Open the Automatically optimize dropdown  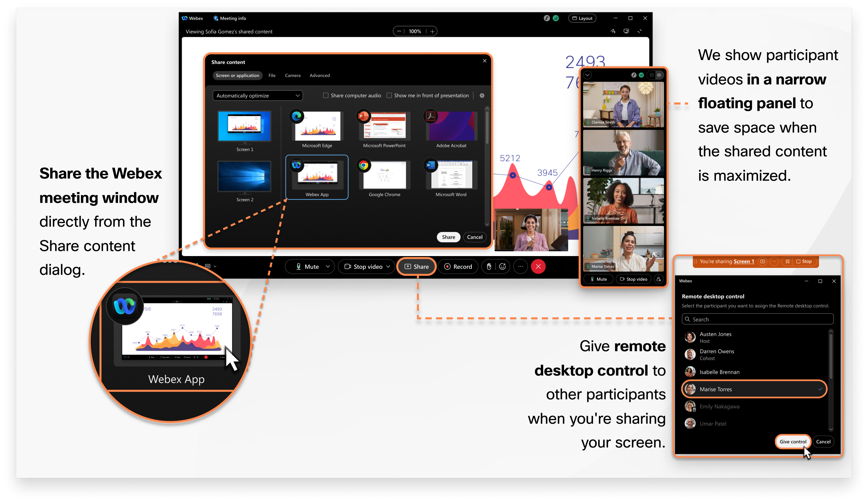(x=257, y=96)
